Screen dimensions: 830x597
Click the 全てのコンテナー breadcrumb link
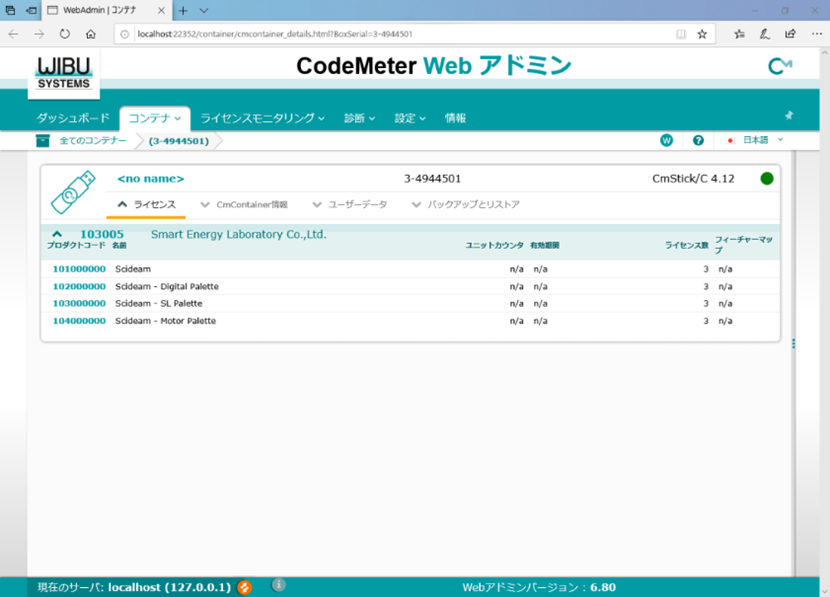tap(93, 141)
